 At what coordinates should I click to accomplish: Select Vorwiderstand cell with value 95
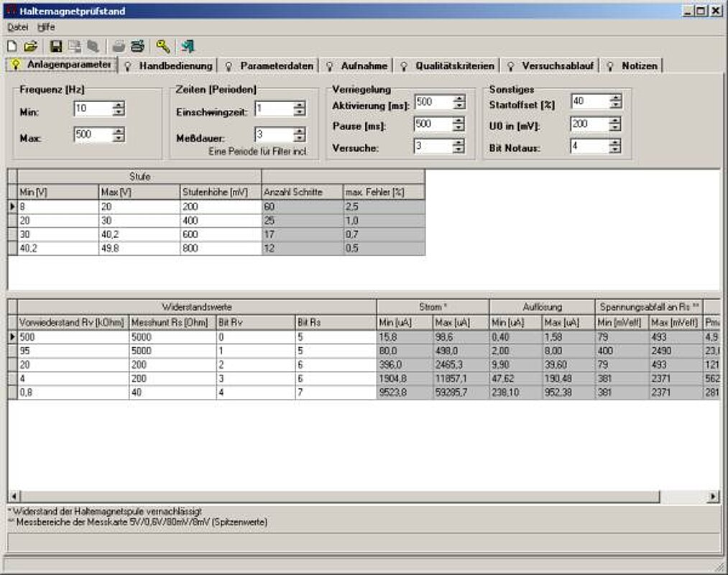73,351
